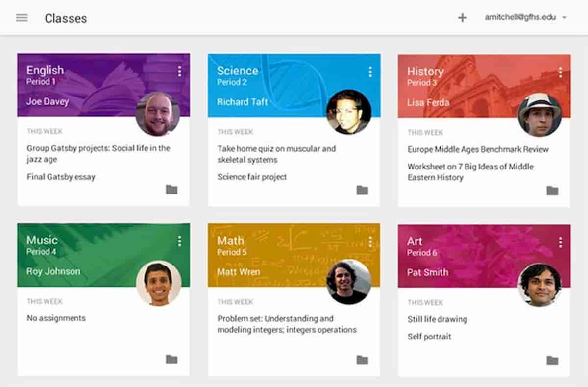Viewport: 588px width, 387px height.
Task: Open the Music card overflow menu
Action: 179,242
